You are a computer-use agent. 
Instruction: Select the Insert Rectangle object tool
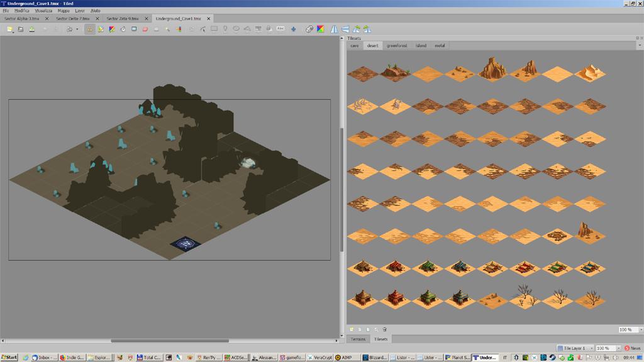click(x=214, y=29)
